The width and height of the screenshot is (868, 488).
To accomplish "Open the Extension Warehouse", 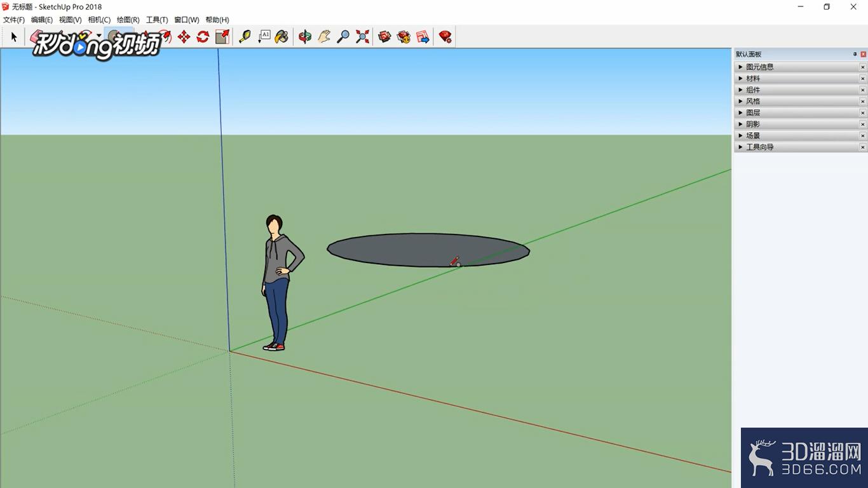I will (403, 37).
